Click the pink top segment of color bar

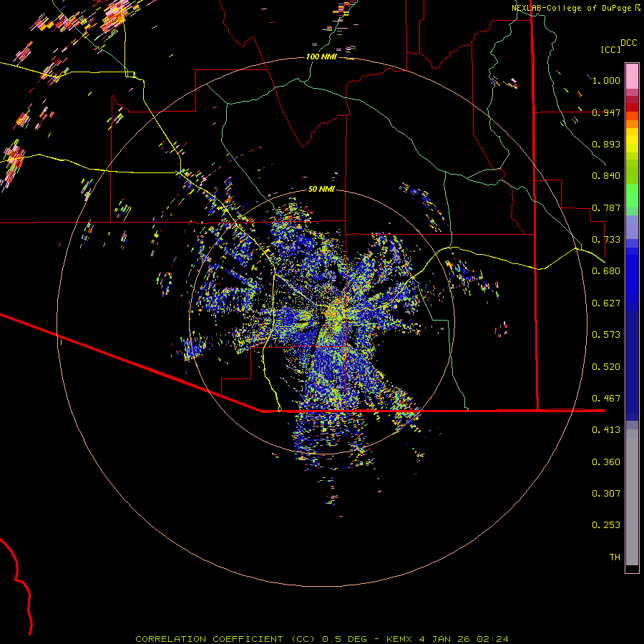632,77
